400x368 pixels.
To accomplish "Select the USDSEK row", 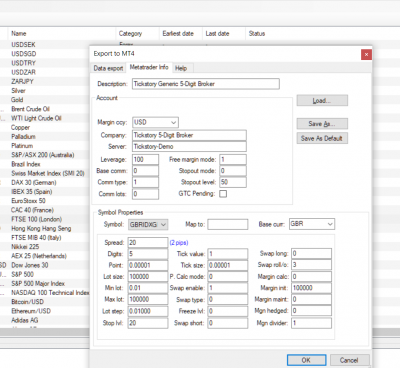I will pos(45,44).
